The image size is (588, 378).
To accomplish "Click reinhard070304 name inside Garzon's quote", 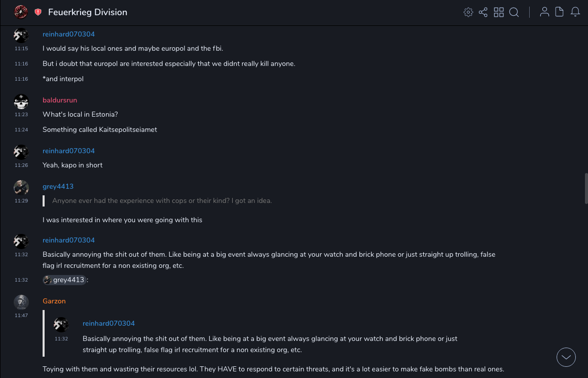I will pyautogui.click(x=108, y=324).
